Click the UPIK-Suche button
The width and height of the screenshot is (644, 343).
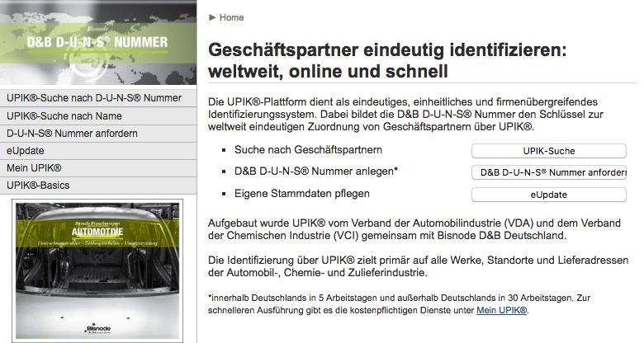pos(549,151)
